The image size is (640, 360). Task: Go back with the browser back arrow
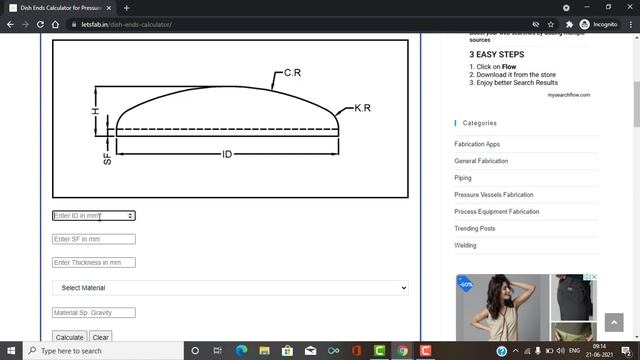coord(10,24)
